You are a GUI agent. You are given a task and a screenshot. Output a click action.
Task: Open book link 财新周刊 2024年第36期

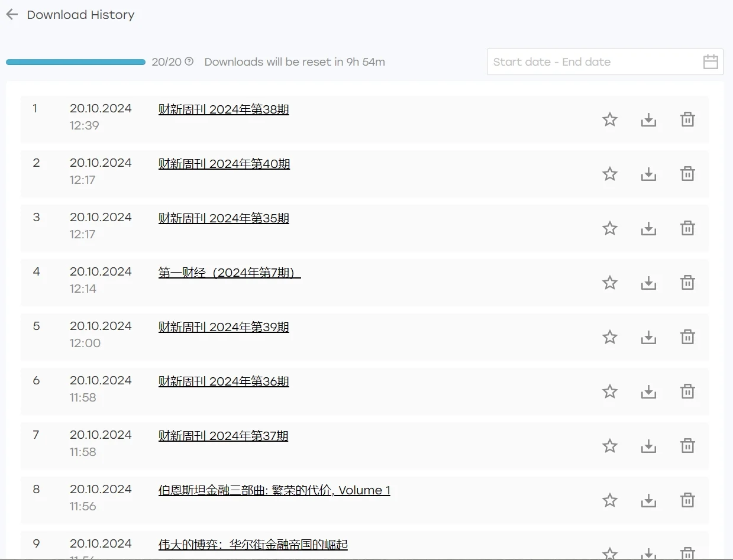pos(224,381)
